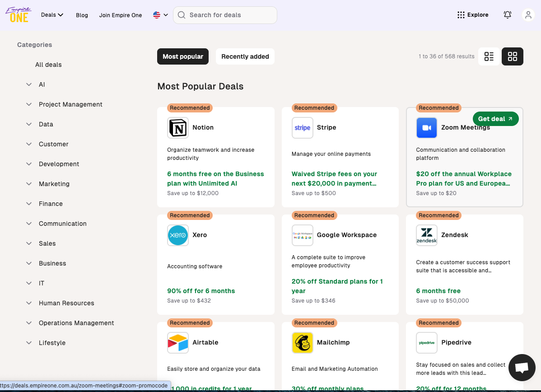Open the chat support bubble

pos(522,367)
